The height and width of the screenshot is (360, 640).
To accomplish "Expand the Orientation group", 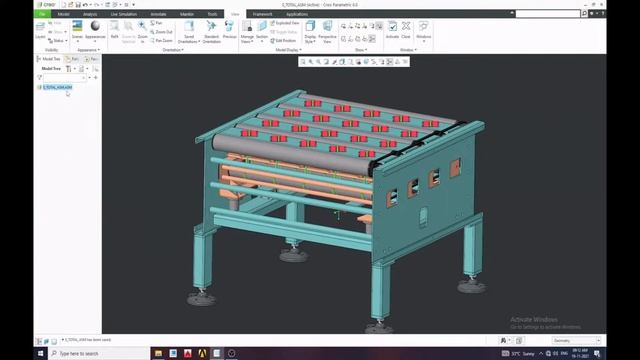I will pos(173,50).
